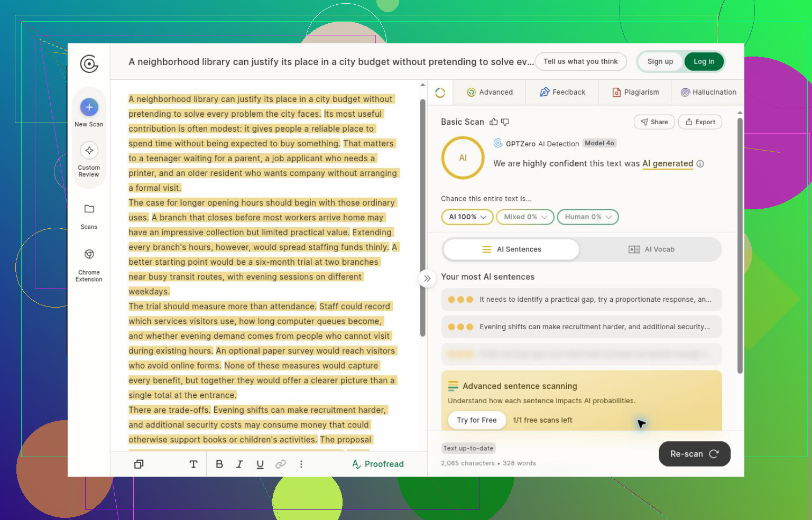Open more formatting options menu
This screenshot has height=520, width=812.
click(x=301, y=464)
